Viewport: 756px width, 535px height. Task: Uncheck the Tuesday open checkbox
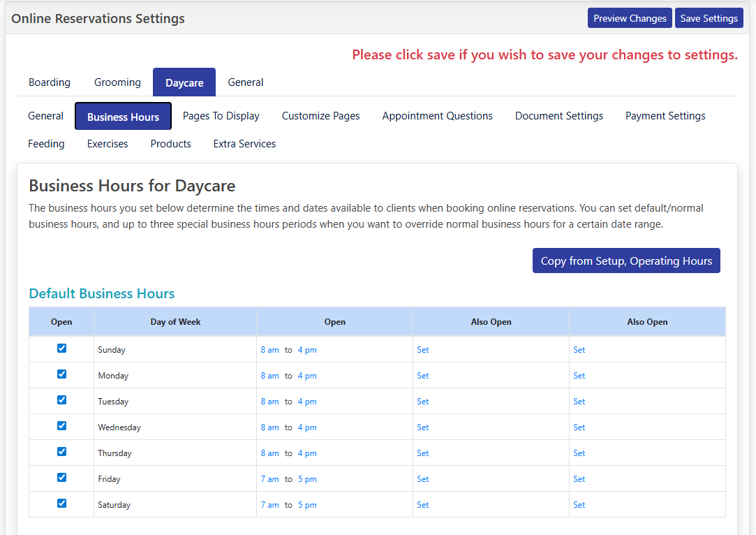pos(61,400)
